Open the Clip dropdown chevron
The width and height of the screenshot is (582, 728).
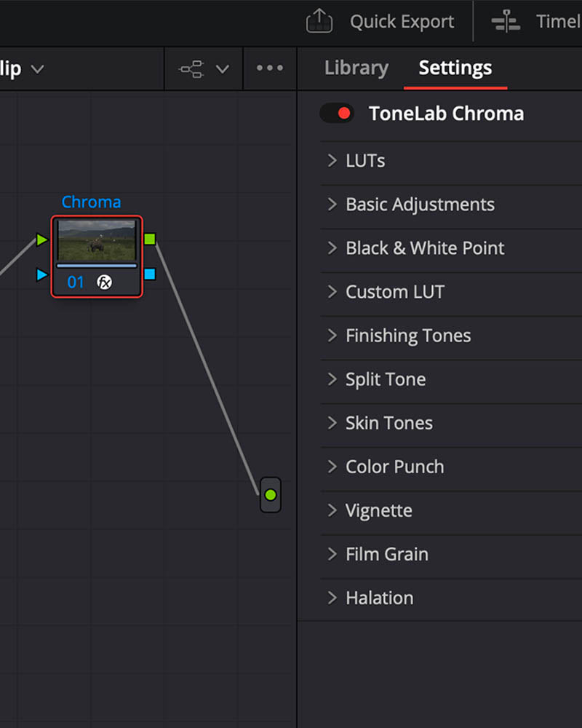[x=37, y=69]
